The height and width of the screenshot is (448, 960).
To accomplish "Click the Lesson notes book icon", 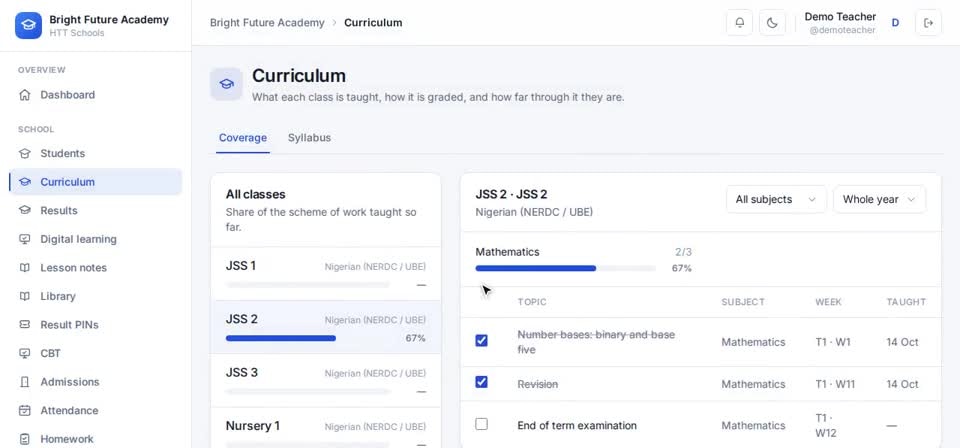I will click(x=24, y=267).
